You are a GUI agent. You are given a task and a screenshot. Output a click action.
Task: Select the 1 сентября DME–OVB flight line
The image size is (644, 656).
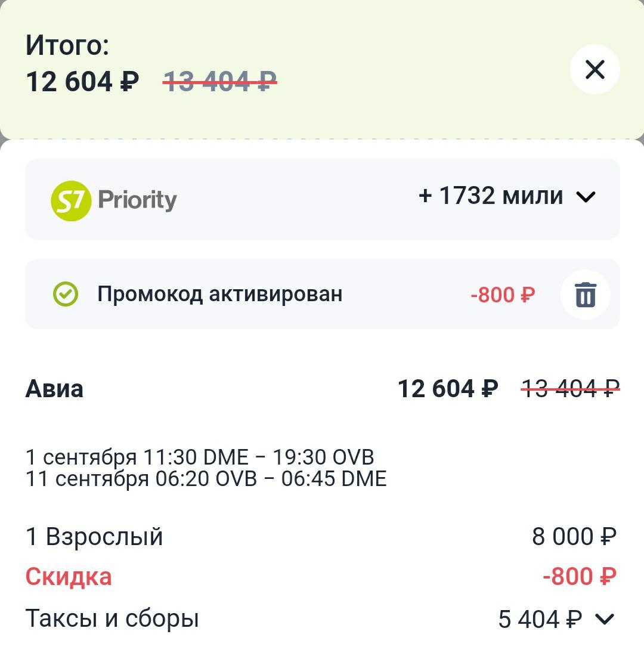[x=200, y=457]
